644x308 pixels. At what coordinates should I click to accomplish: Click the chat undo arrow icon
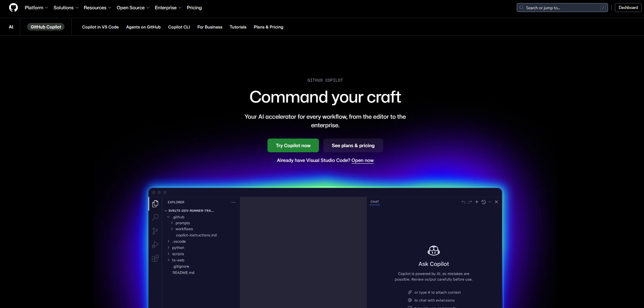(x=463, y=202)
